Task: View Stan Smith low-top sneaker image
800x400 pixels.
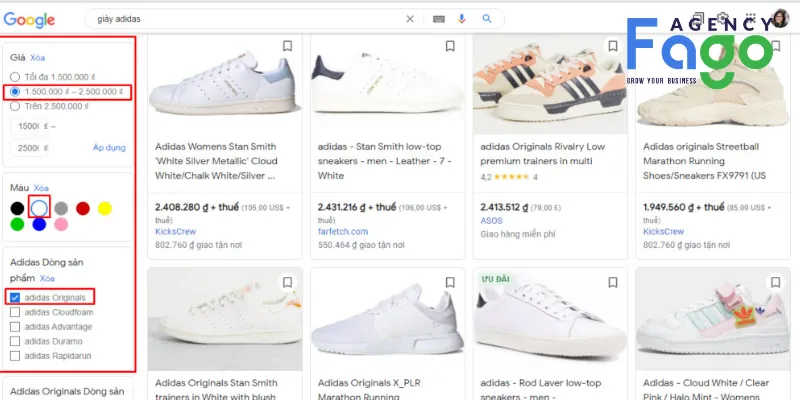Action: point(388,84)
